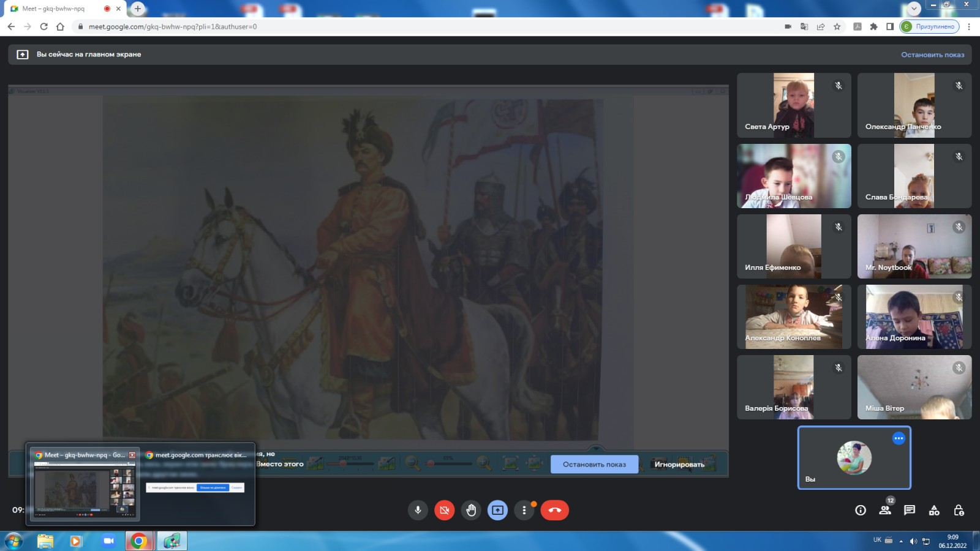Click camera permission icon in address bar
The width and height of the screenshot is (980, 551).
point(788,26)
